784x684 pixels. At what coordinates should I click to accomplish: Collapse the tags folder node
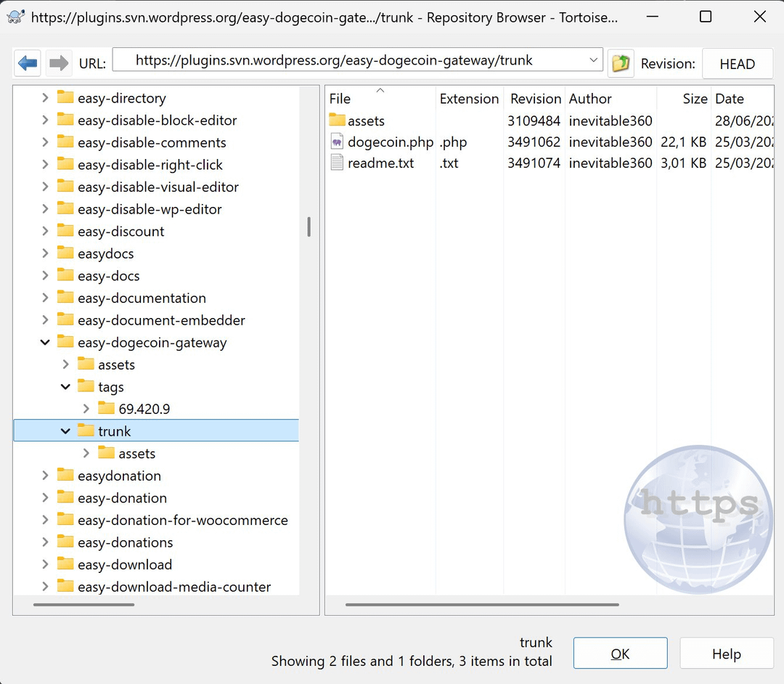pos(65,387)
